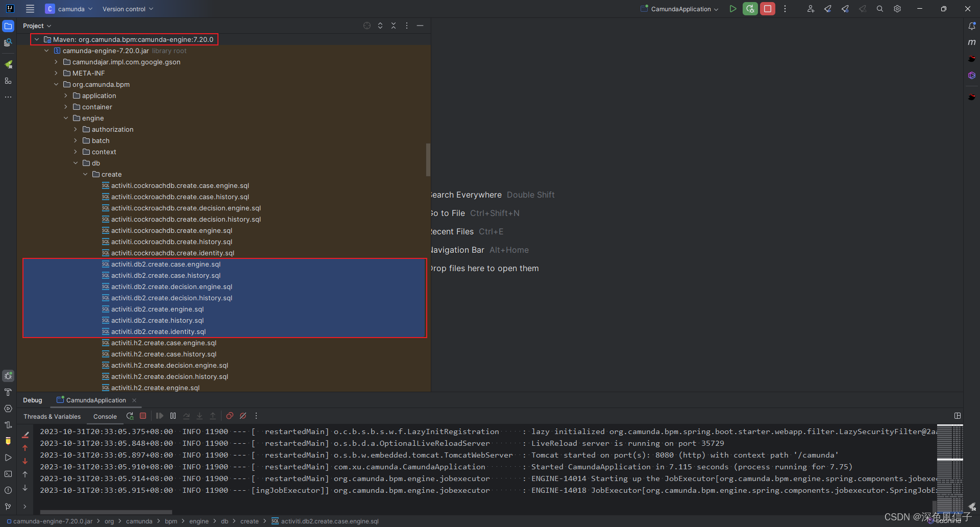Resume program in debug toolbar
Image resolution: width=980 pixels, height=527 pixels.
coord(160,416)
